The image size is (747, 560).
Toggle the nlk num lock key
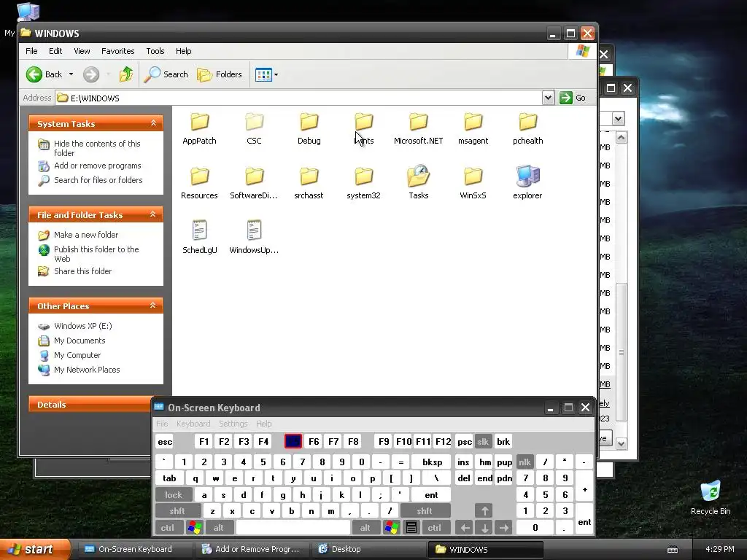pyautogui.click(x=525, y=462)
